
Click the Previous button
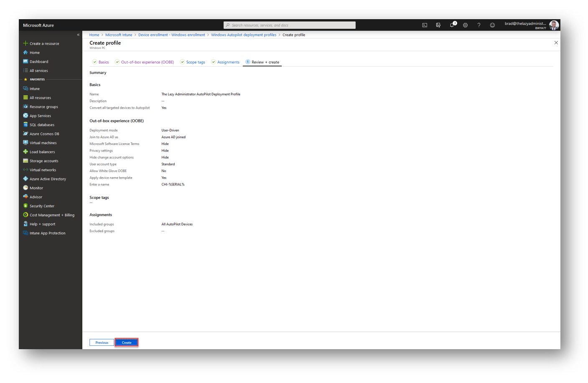[x=102, y=342]
